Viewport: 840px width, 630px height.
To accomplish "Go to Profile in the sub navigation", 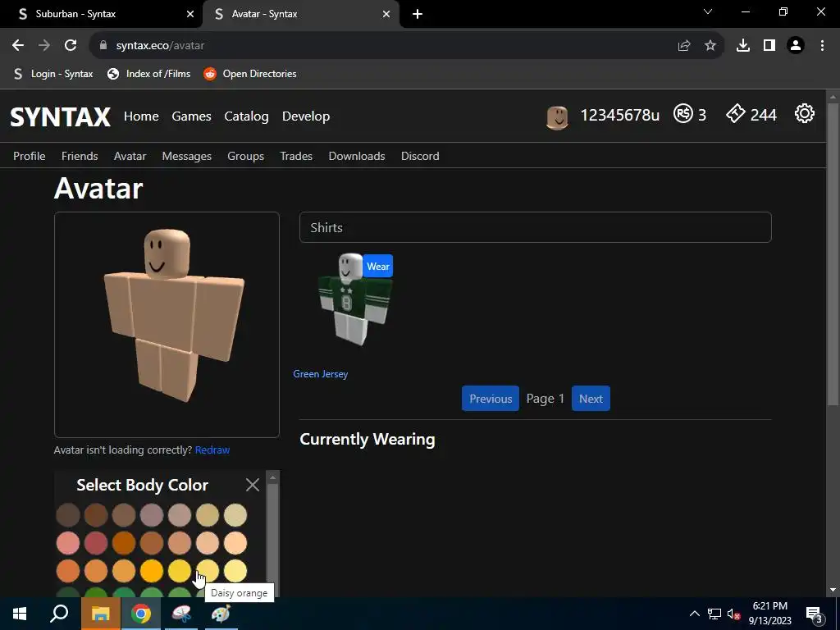I will pyautogui.click(x=29, y=156).
